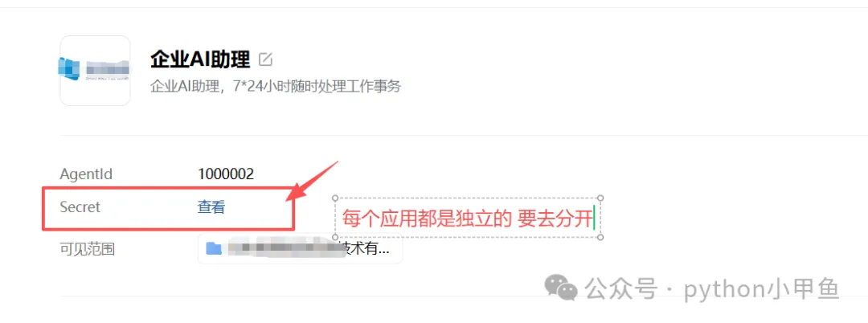Viewport: 868px width, 323px height.
Task: Grab the top-left handle of annotation text box
Action: pyautogui.click(x=335, y=198)
